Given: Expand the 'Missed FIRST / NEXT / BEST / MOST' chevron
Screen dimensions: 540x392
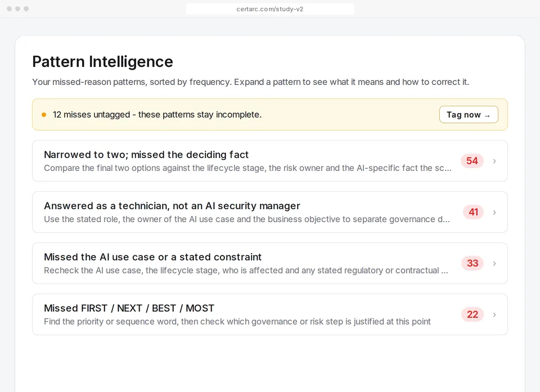Looking at the screenshot, I should coord(494,314).
